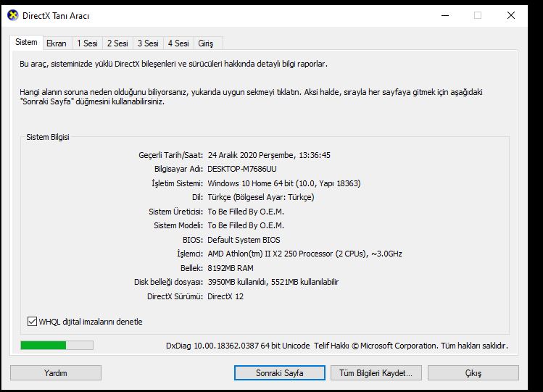Click Sistem Üreticisi value To Be Filled By O.E.M.
This screenshot has height=392, width=543.
pyautogui.click(x=246, y=212)
